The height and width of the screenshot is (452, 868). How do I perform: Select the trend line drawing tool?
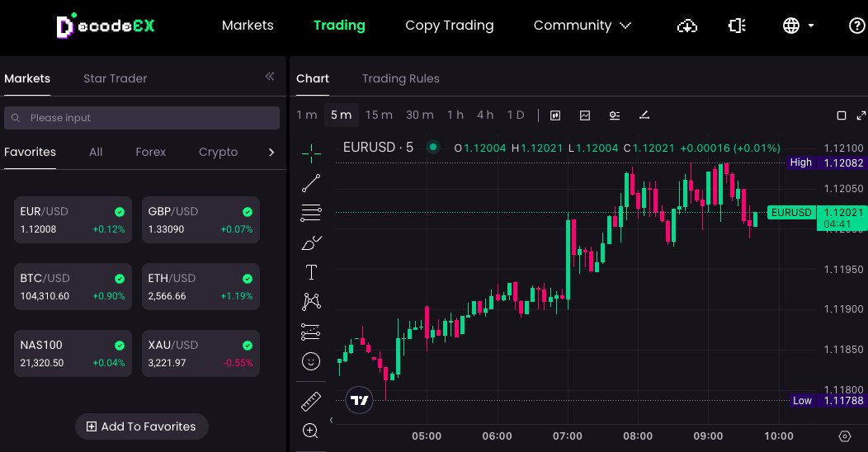click(311, 183)
